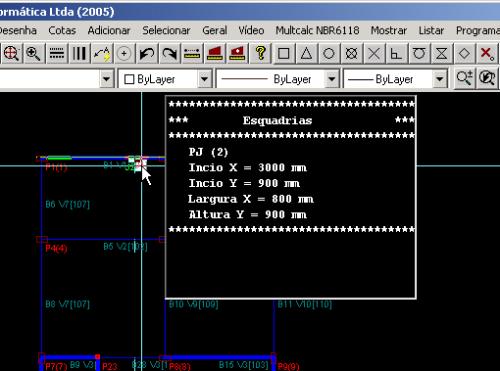Click the redo arrow icon
The width and height of the screenshot is (500, 371).
[169, 53]
